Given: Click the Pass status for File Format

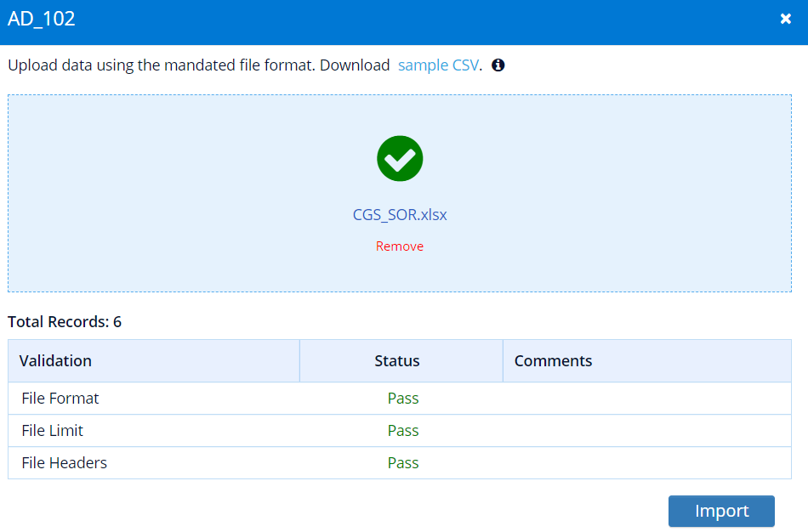Looking at the screenshot, I should pyautogui.click(x=403, y=399).
